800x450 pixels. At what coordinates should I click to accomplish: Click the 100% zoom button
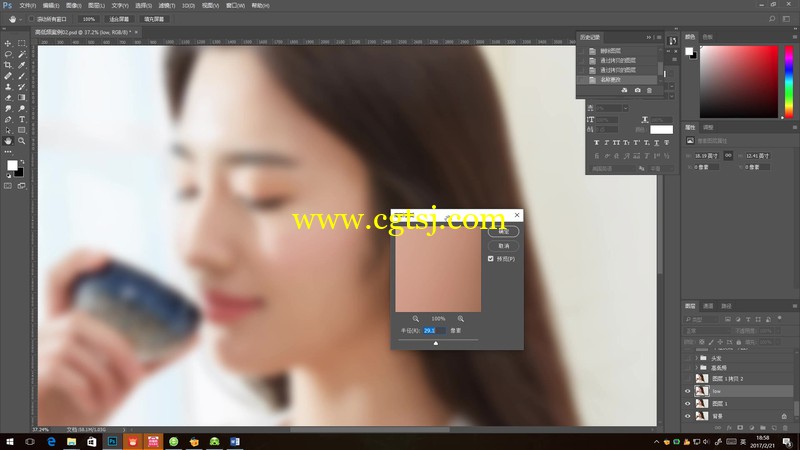point(89,19)
